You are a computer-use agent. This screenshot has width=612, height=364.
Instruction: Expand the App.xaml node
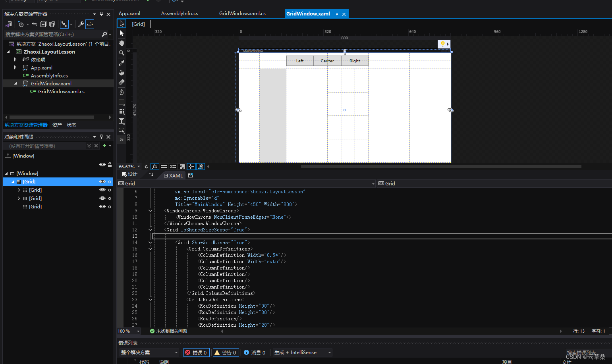(x=15, y=67)
